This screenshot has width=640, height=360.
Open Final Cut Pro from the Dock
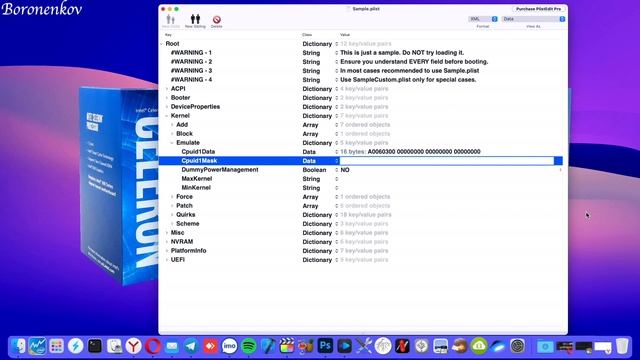(x=287, y=347)
